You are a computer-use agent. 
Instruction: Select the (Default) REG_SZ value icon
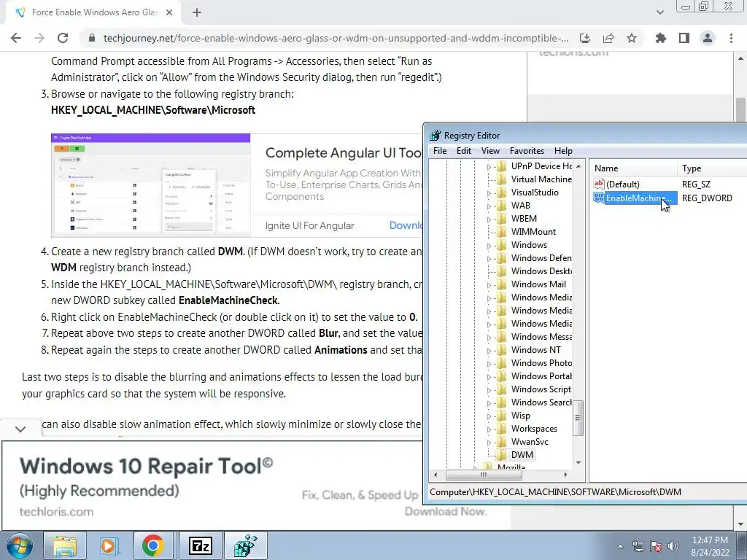599,184
